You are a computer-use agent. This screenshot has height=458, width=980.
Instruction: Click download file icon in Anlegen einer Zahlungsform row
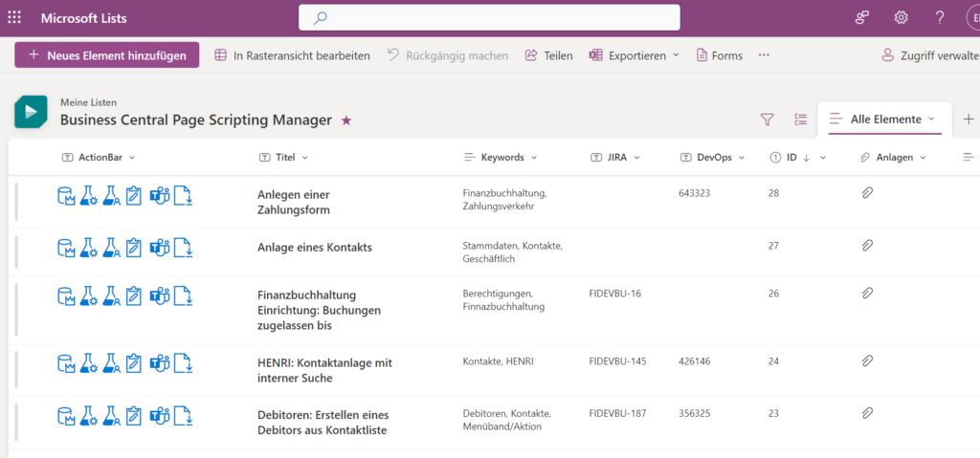[x=183, y=196]
